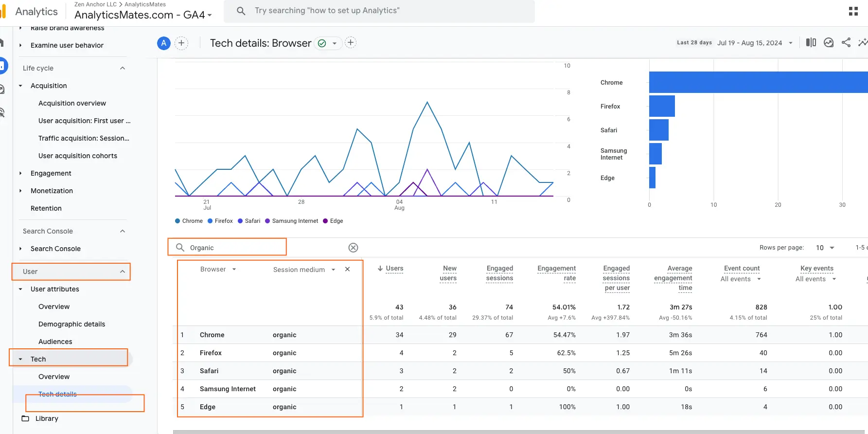The image size is (868, 434).
Task: Open Traffic acquisition: Session report
Action: [84, 138]
